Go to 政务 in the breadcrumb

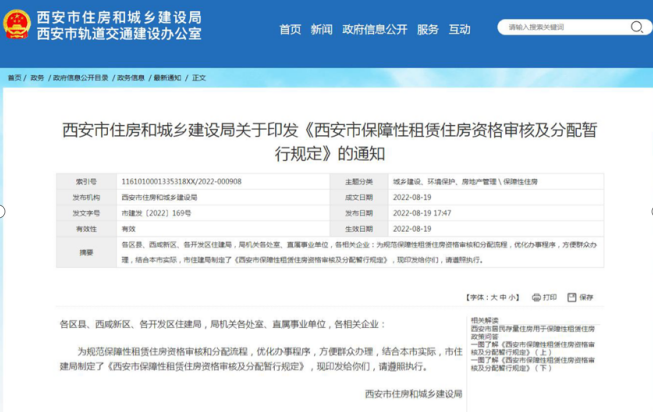point(37,78)
